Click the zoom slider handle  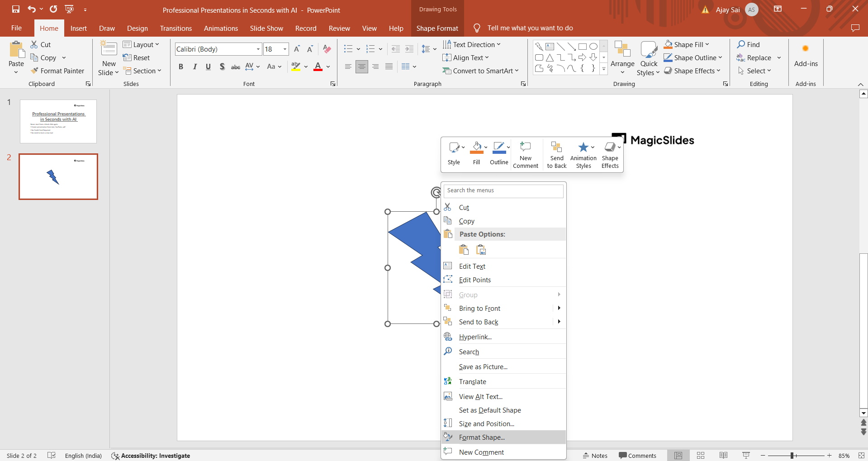coord(792,456)
